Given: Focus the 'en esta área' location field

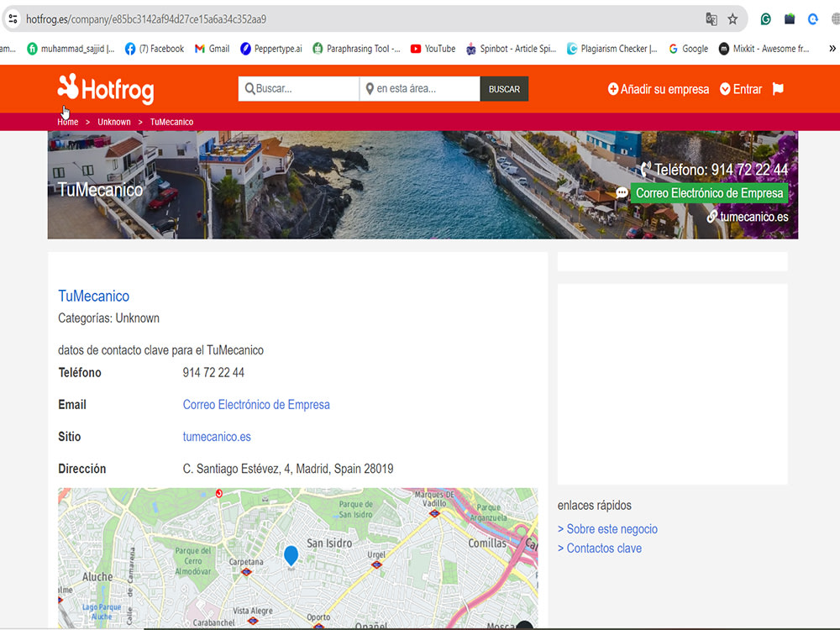Looking at the screenshot, I should coord(420,89).
